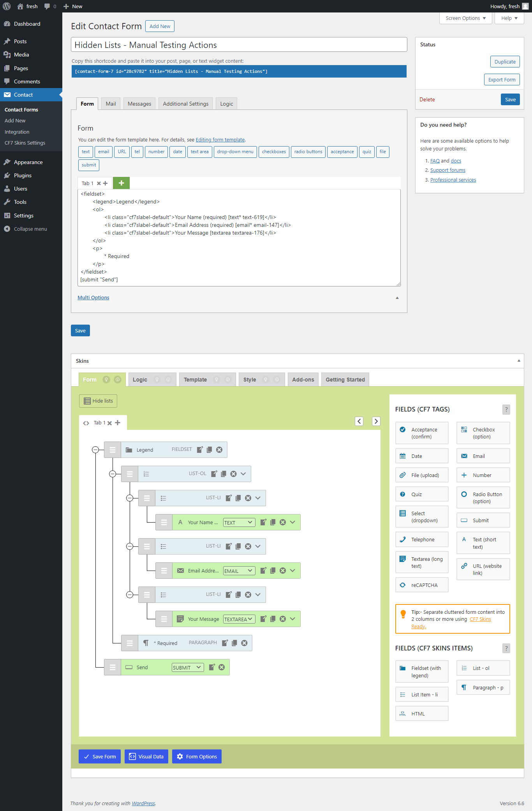
Task: Go to next tab with right arrow
Action: point(376,421)
